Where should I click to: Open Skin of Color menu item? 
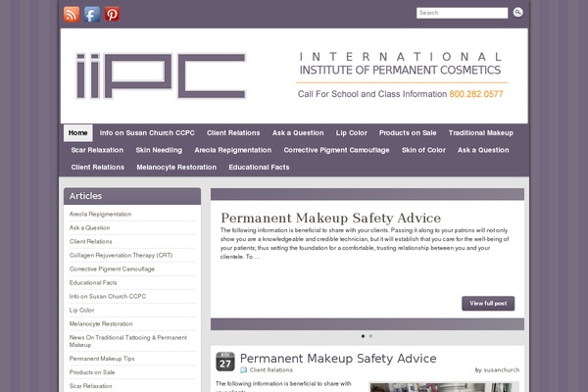click(x=423, y=150)
